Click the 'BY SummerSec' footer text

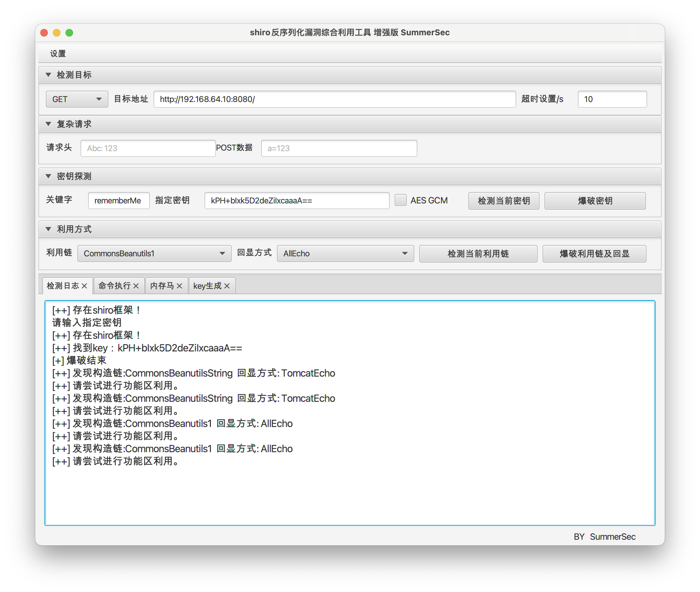(x=604, y=537)
